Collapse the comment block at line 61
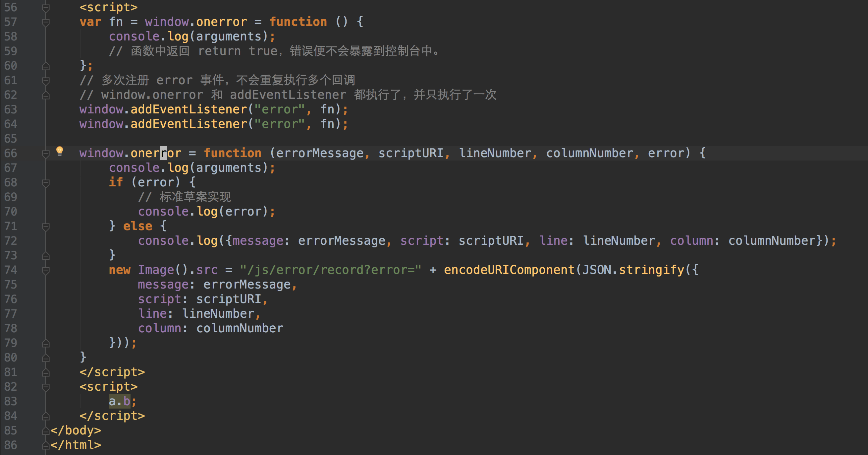This screenshot has height=455, width=868. tap(46, 81)
